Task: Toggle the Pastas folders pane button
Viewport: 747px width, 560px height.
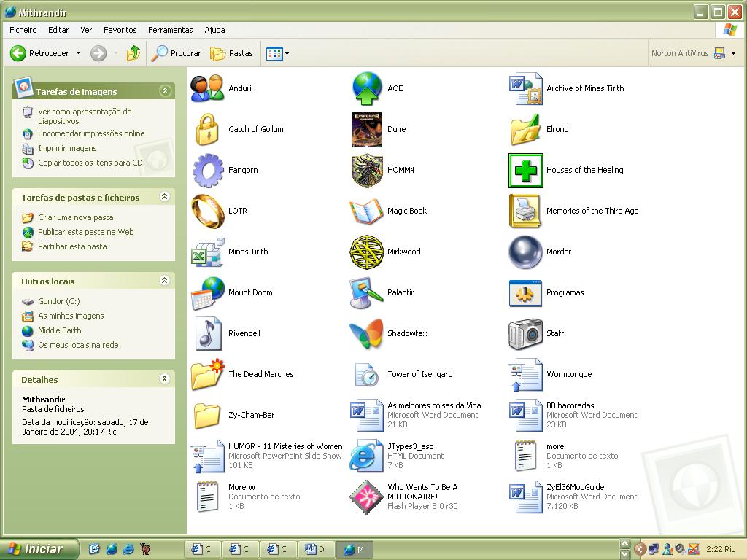Action: pyautogui.click(x=231, y=53)
